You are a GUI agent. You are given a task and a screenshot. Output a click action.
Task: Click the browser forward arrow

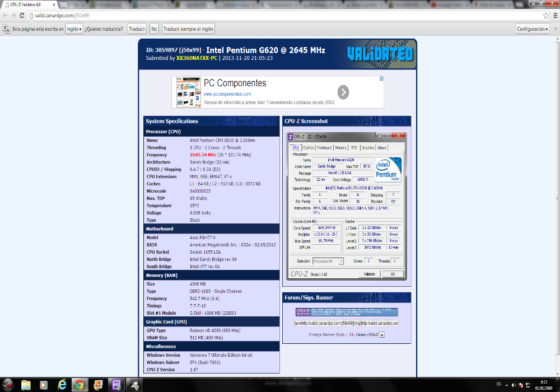click(13, 15)
